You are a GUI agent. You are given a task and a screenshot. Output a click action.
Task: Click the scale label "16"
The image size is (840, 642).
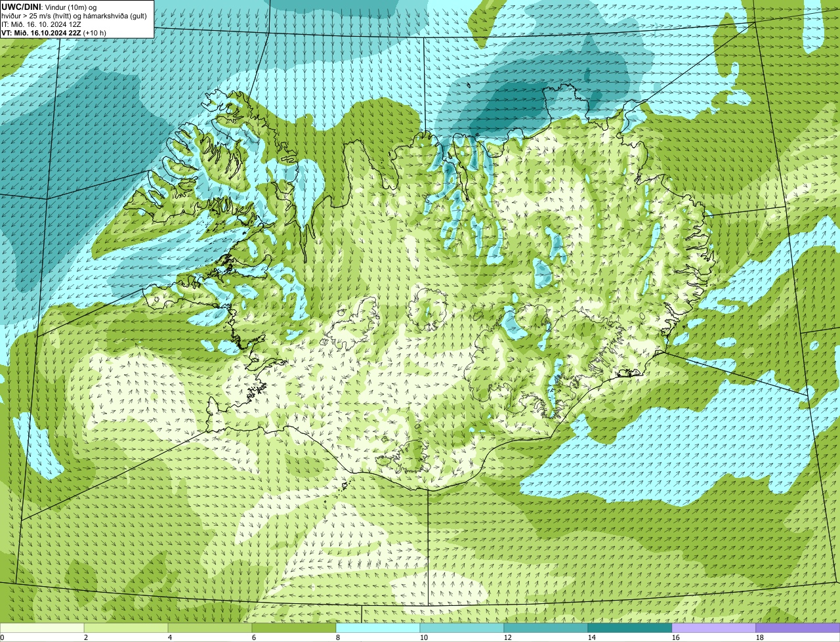(x=676, y=637)
